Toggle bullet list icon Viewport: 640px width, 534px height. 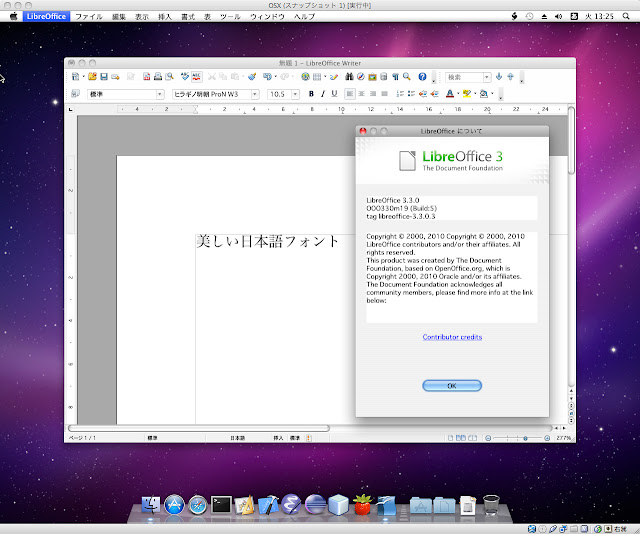(x=411, y=94)
